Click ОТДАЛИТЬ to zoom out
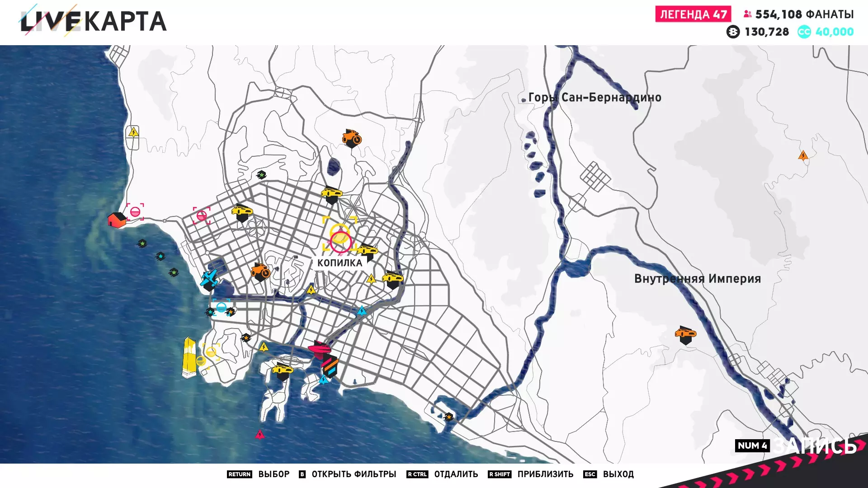 456,474
